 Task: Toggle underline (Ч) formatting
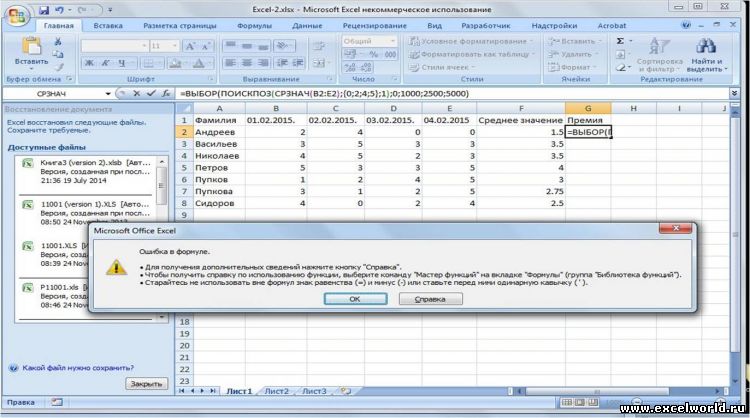tap(122, 63)
